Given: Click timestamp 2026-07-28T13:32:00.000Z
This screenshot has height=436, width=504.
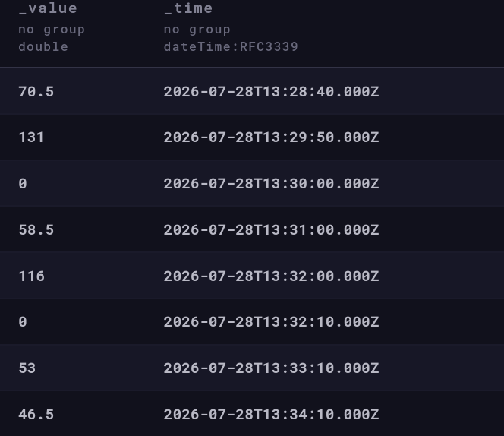Looking at the screenshot, I should [271, 276].
